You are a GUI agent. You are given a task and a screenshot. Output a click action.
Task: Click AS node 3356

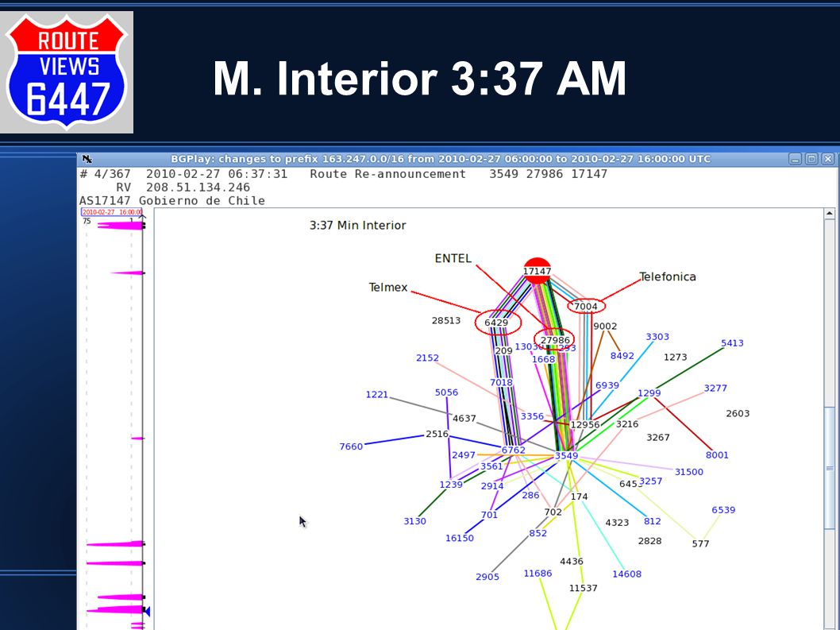[x=532, y=416]
